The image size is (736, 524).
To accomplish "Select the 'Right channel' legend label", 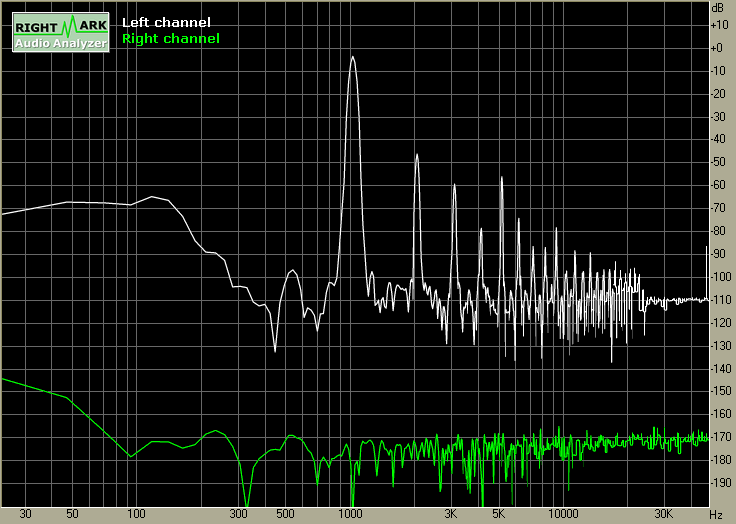I will [x=171, y=39].
